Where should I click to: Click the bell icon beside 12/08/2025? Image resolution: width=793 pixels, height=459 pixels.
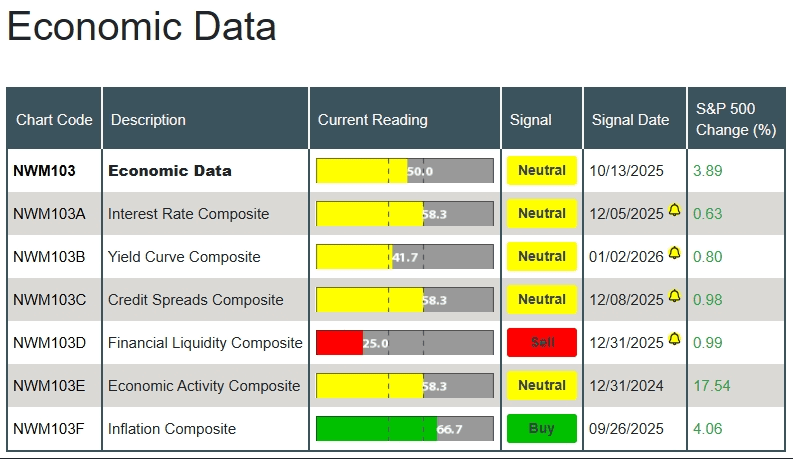tap(674, 297)
